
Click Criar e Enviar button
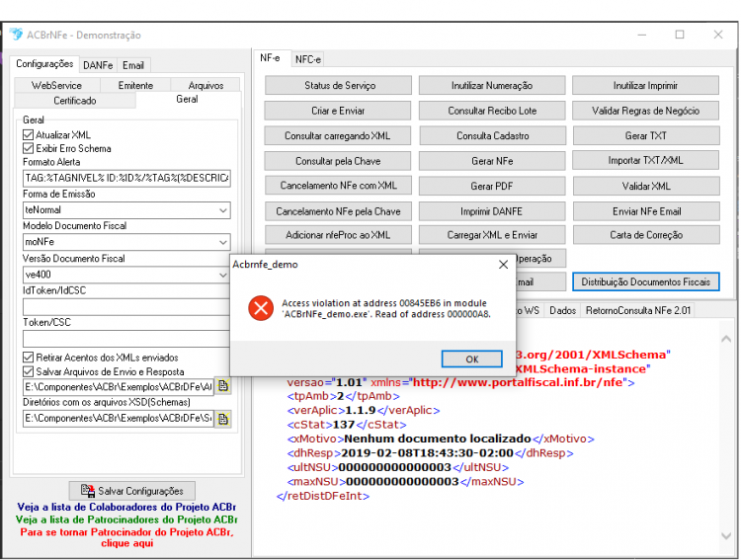338,111
